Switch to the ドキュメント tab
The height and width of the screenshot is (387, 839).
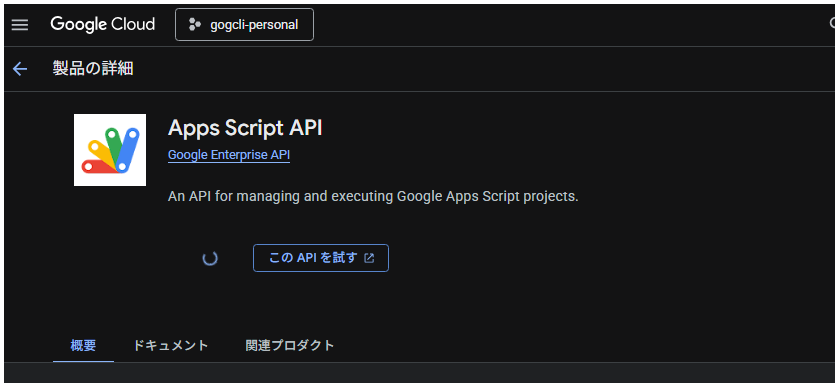tap(170, 346)
